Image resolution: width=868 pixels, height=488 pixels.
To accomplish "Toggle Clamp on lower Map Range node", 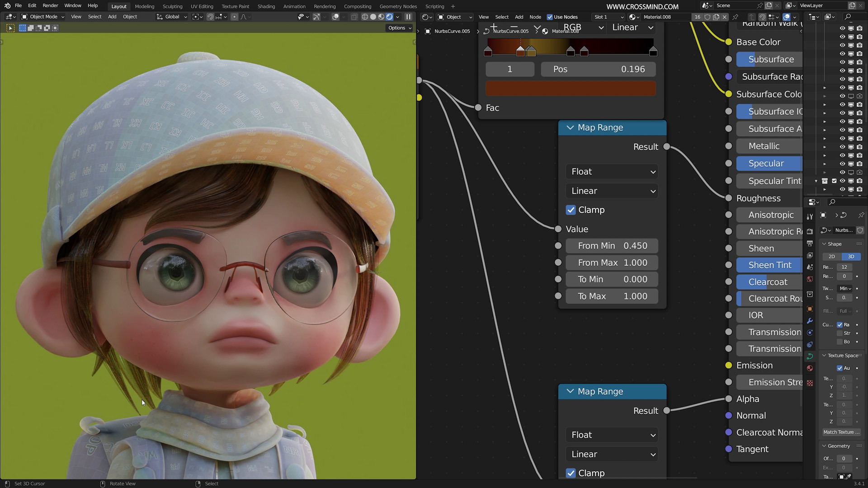I will click(571, 473).
